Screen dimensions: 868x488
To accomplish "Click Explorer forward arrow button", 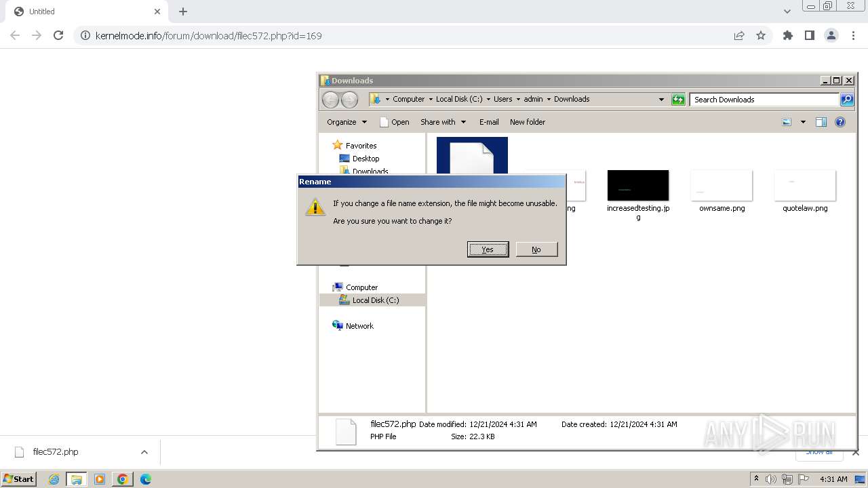I will click(349, 100).
